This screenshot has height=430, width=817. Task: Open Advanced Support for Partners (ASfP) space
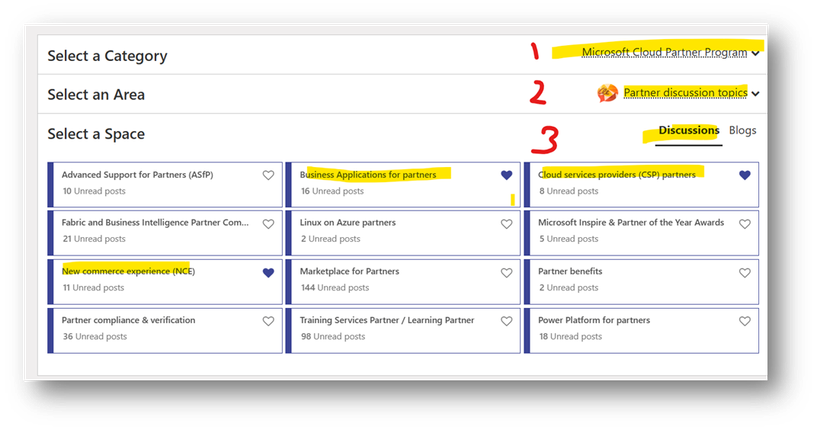pyautogui.click(x=165, y=185)
